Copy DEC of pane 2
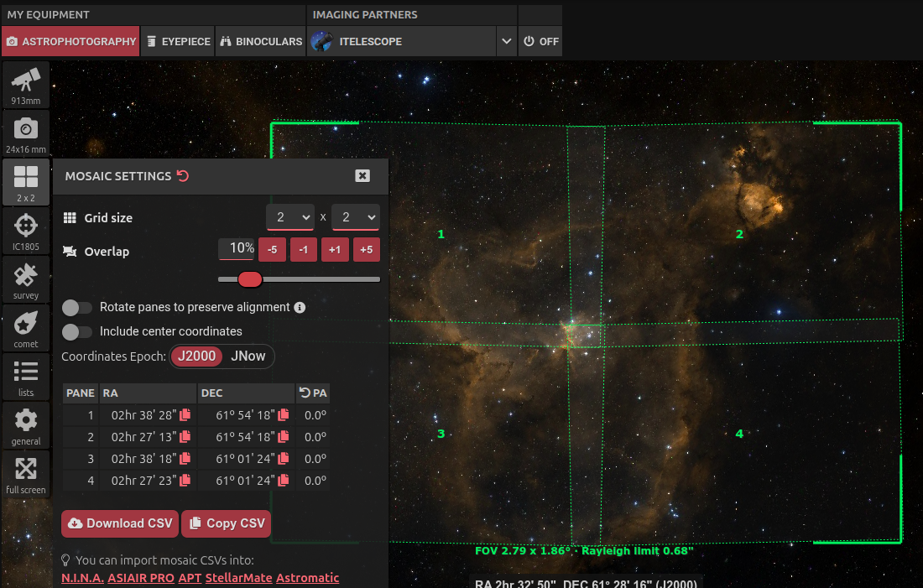This screenshot has height=588, width=923. (283, 437)
